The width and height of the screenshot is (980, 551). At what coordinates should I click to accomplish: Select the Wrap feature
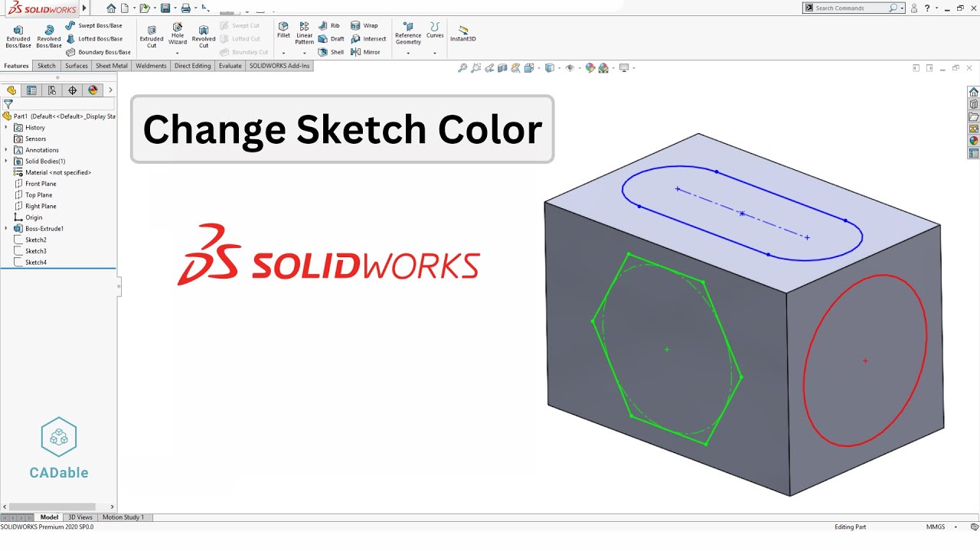(364, 25)
